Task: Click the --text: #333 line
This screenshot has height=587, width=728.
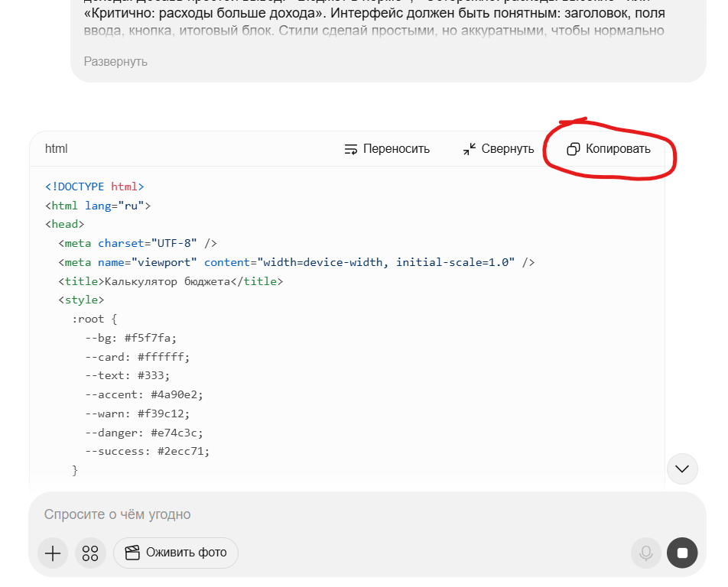Action: coord(128,375)
